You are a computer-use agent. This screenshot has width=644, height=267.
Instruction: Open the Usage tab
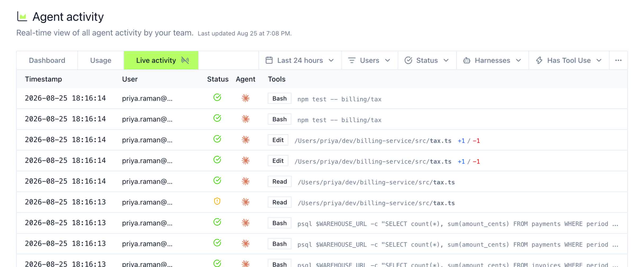click(101, 60)
